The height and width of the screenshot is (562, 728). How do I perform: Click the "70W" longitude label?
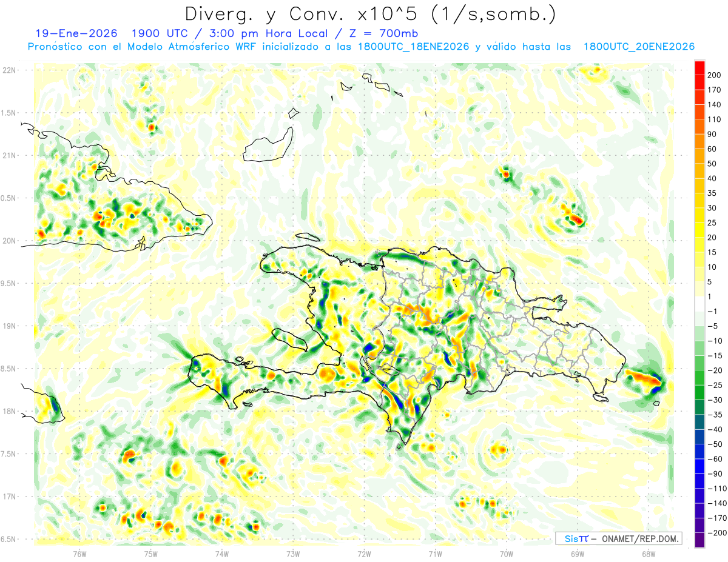coord(507,554)
